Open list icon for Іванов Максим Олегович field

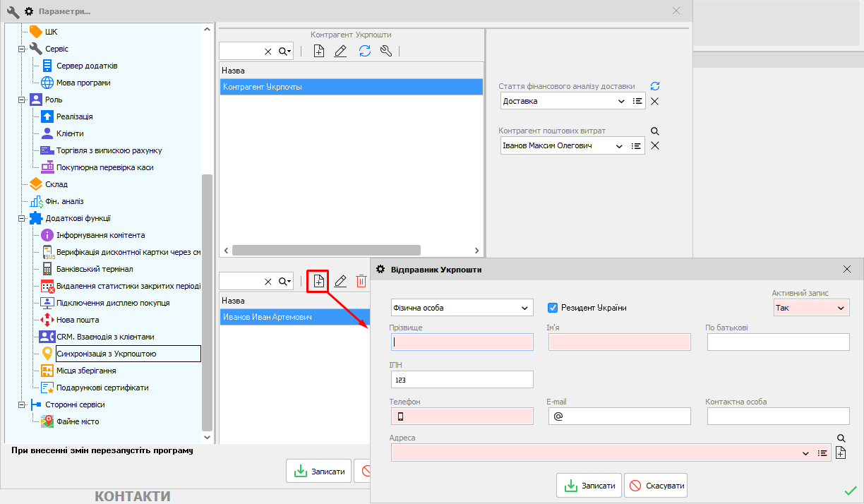coord(637,145)
